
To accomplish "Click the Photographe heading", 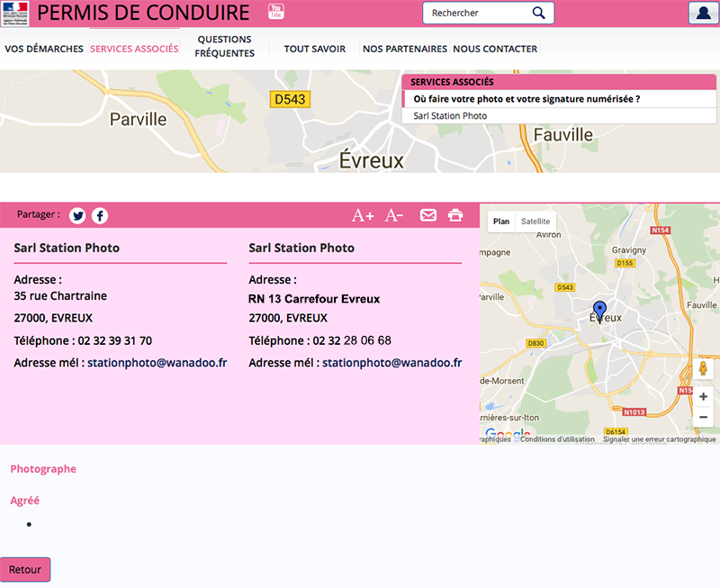I will pyautogui.click(x=43, y=469).
